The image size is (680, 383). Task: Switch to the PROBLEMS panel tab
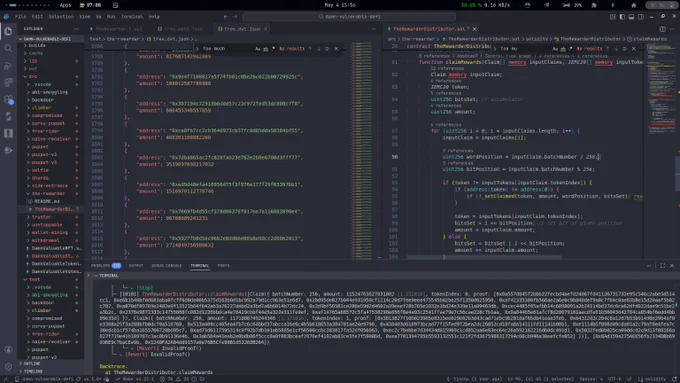(106, 265)
